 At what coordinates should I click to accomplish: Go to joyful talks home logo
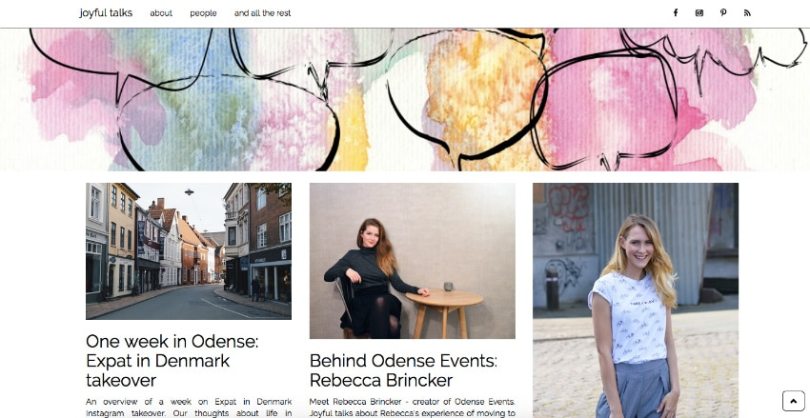pos(106,13)
